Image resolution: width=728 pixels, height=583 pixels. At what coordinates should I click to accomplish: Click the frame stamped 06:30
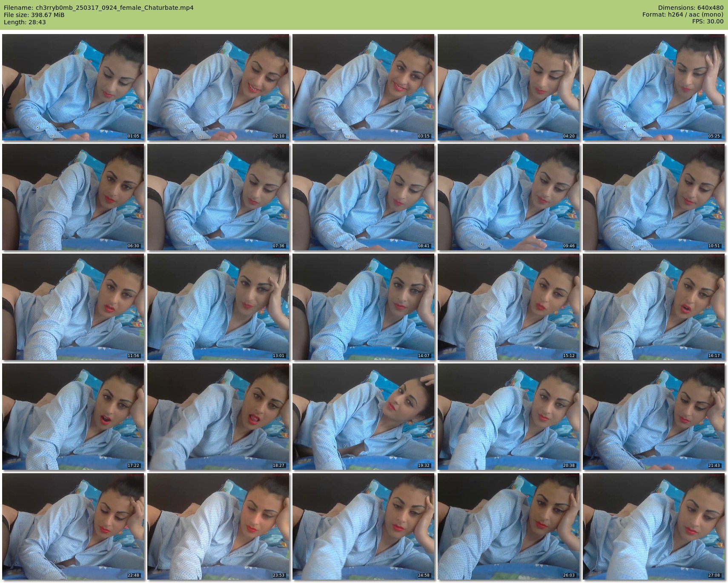73,197
